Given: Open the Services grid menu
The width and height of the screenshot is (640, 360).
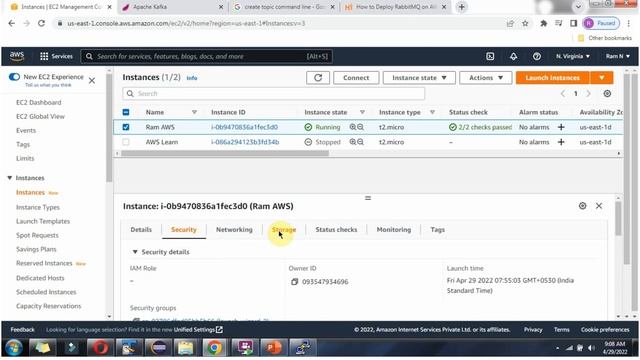Looking at the screenshot, I should pyautogui.click(x=56, y=56).
